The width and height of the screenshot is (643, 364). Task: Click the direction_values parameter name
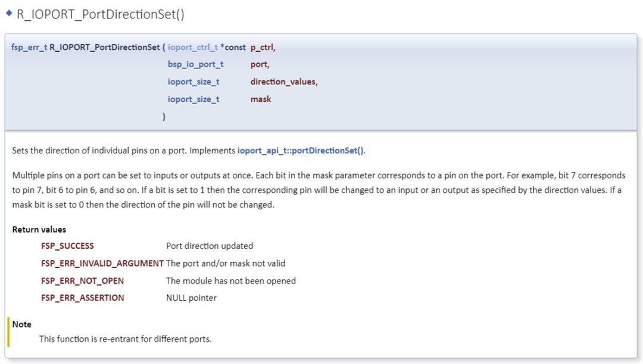click(x=283, y=81)
